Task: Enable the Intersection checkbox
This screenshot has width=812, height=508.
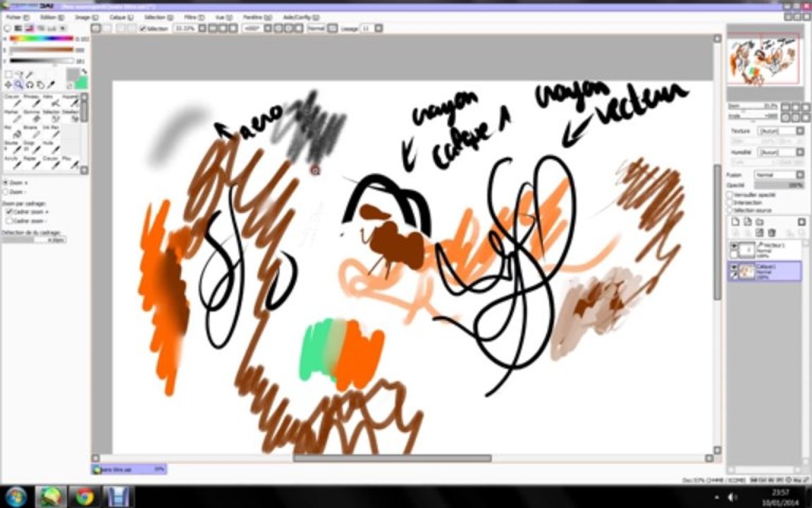Action: 730,202
